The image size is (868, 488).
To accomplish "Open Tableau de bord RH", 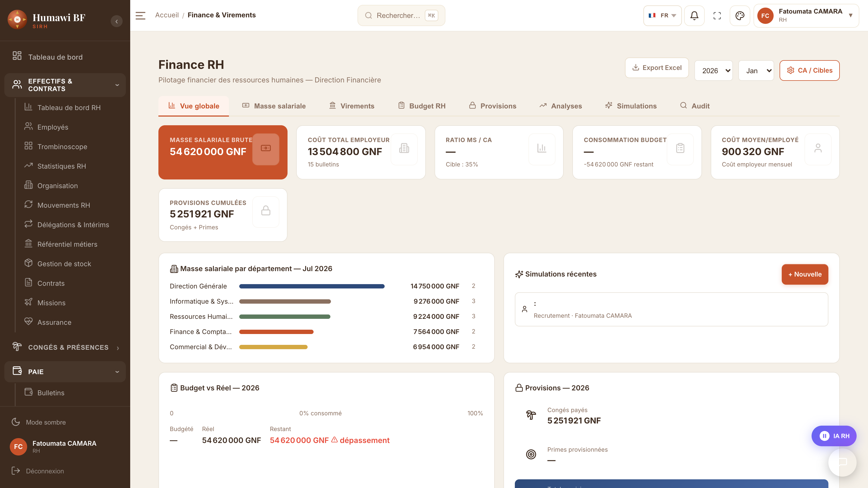I will click(x=69, y=107).
